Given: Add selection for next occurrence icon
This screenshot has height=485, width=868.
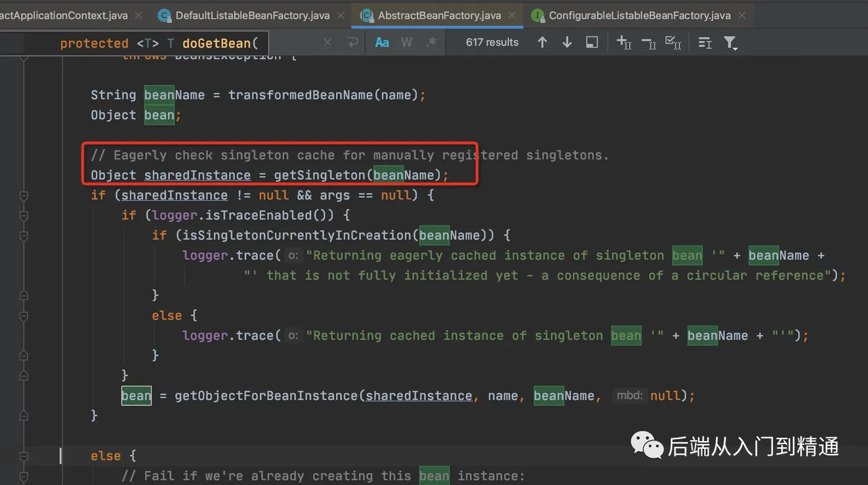Looking at the screenshot, I should point(624,42).
